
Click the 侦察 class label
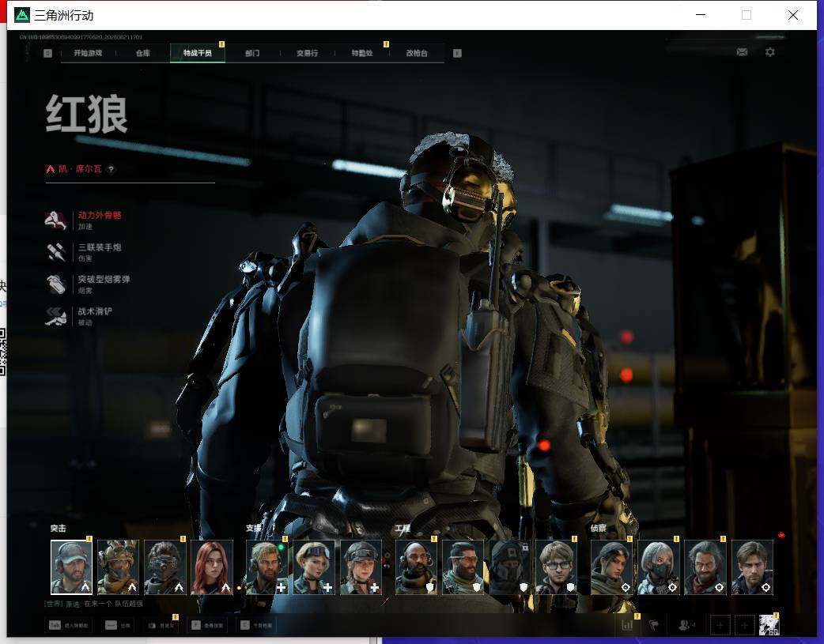pyautogui.click(x=599, y=529)
